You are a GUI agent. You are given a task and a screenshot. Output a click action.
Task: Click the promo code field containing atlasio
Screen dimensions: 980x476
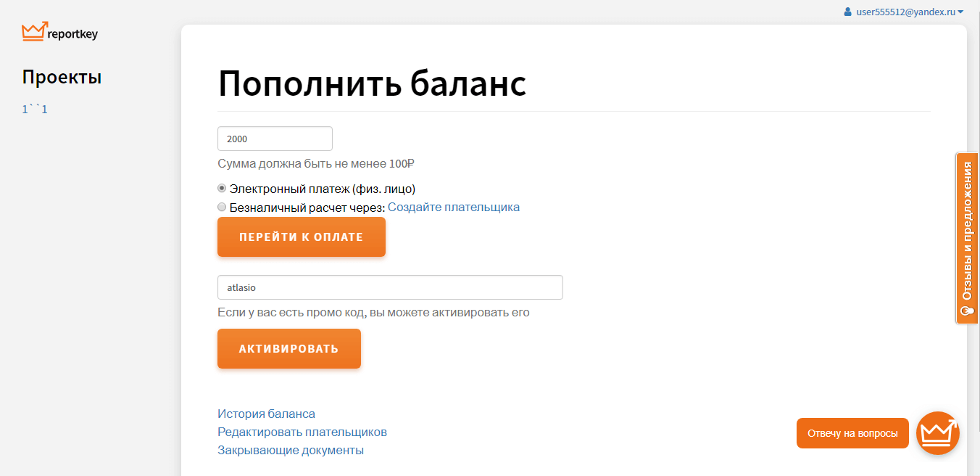pyautogui.click(x=390, y=287)
